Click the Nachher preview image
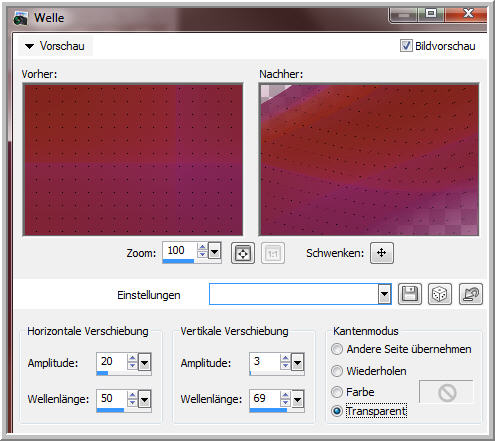The height and width of the screenshot is (441, 495). click(x=369, y=159)
